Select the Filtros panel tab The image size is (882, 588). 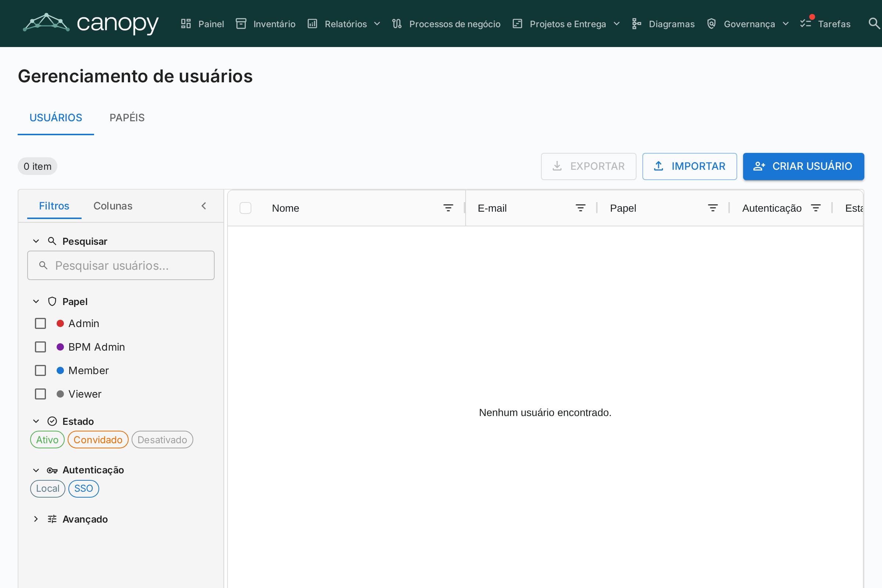(x=54, y=206)
